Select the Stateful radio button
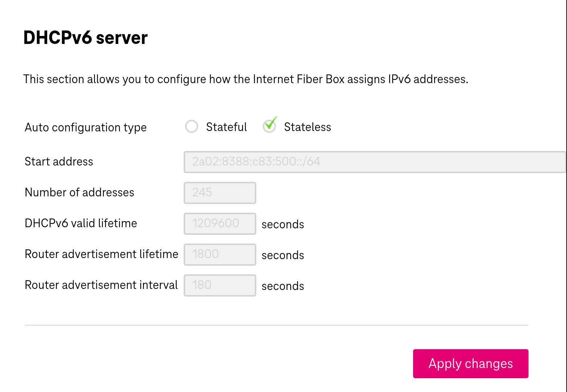The height and width of the screenshot is (392, 567). click(x=192, y=127)
